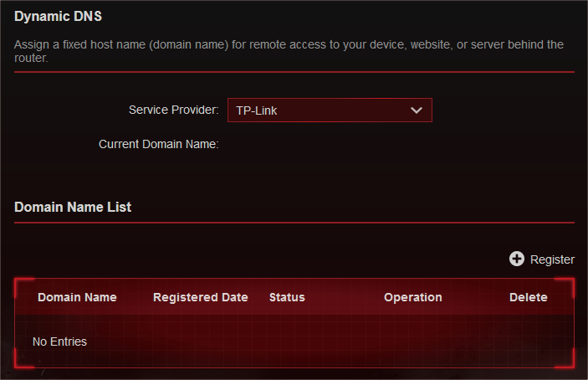Click the Registered Date column header
This screenshot has width=588, height=380.
pos(200,297)
